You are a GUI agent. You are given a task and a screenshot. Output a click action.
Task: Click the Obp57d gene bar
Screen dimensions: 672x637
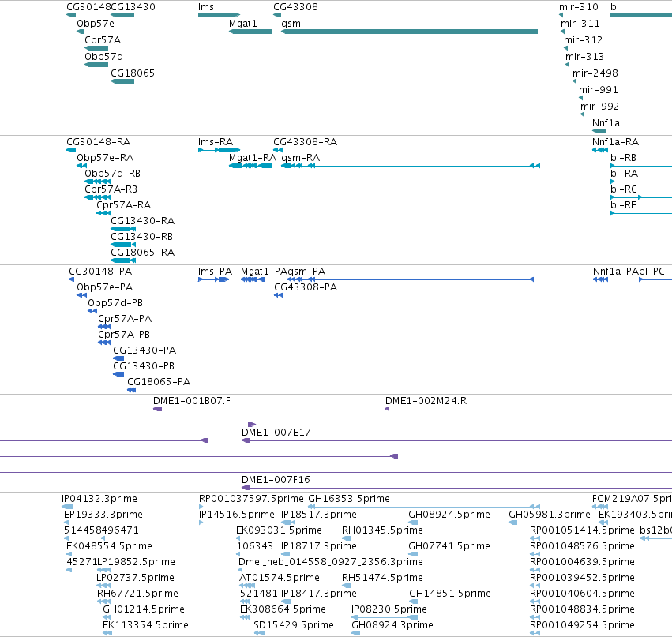[x=96, y=65]
